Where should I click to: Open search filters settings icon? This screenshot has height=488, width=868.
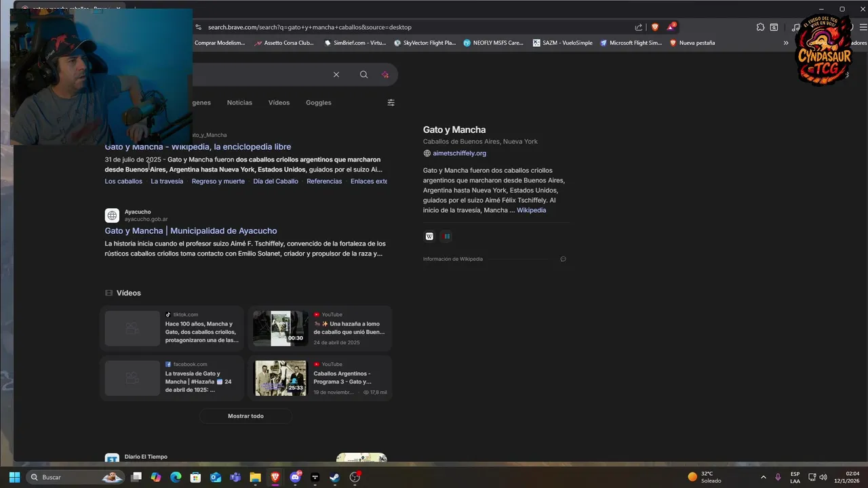[x=391, y=102]
